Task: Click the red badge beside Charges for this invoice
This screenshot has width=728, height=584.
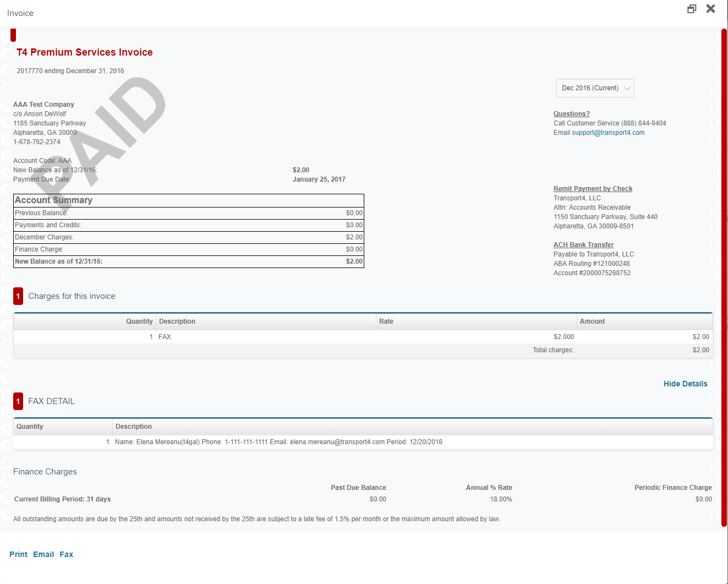Action: coord(18,296)
